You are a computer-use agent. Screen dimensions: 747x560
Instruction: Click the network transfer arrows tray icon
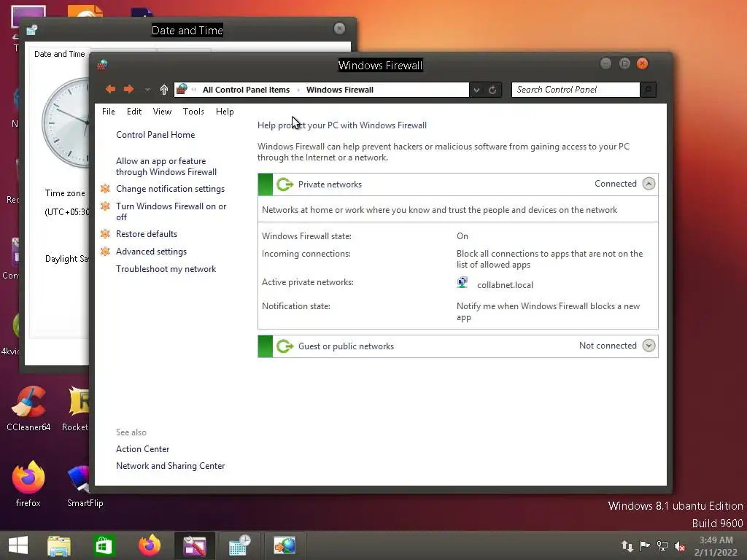click(627, 546)
